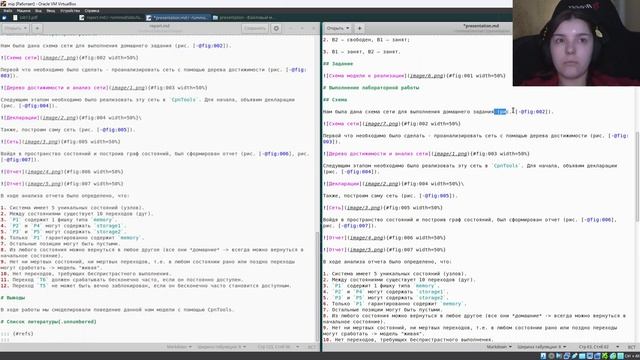Open the guest applications menu icon
Viewport: 640px width, 360px height.
[x=4, y=18]
